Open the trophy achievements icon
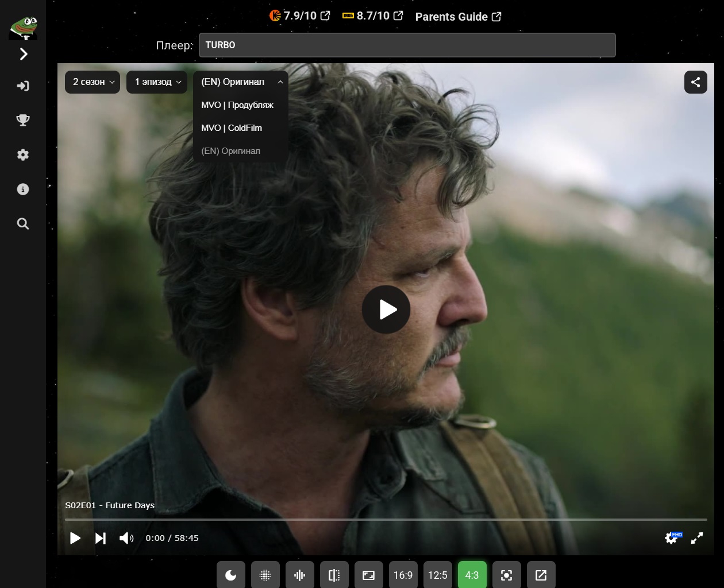The height and width of the screenshot is (588, 724). click(x=23, y=120)
